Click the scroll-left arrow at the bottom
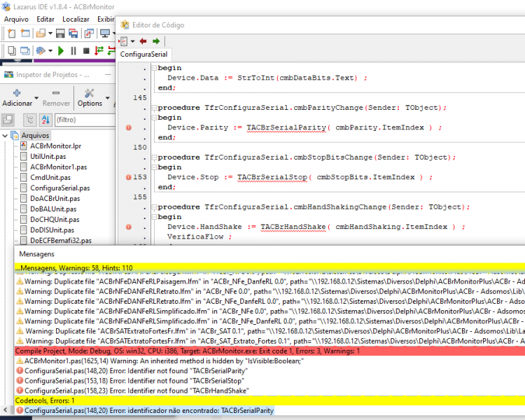This screenshot has height=420, width=525. click(6, 410)
